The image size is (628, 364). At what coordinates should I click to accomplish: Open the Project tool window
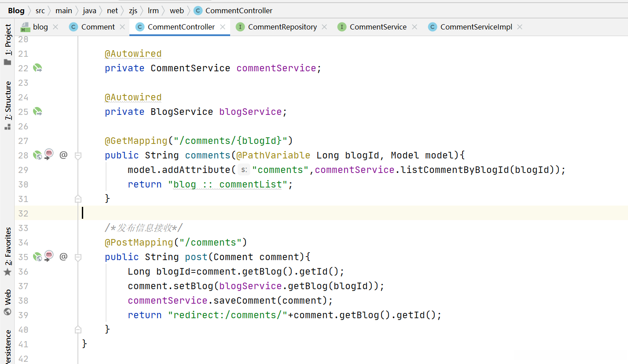(7, 44)
